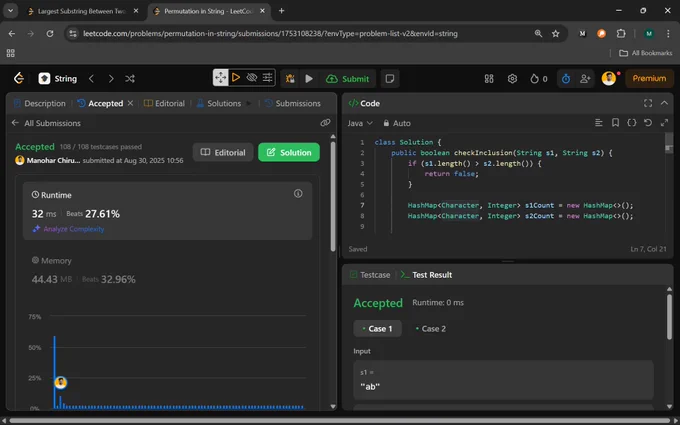Click the Editorial button beside Solution
This screenshot has width=680, height=425.
[223, 152]
